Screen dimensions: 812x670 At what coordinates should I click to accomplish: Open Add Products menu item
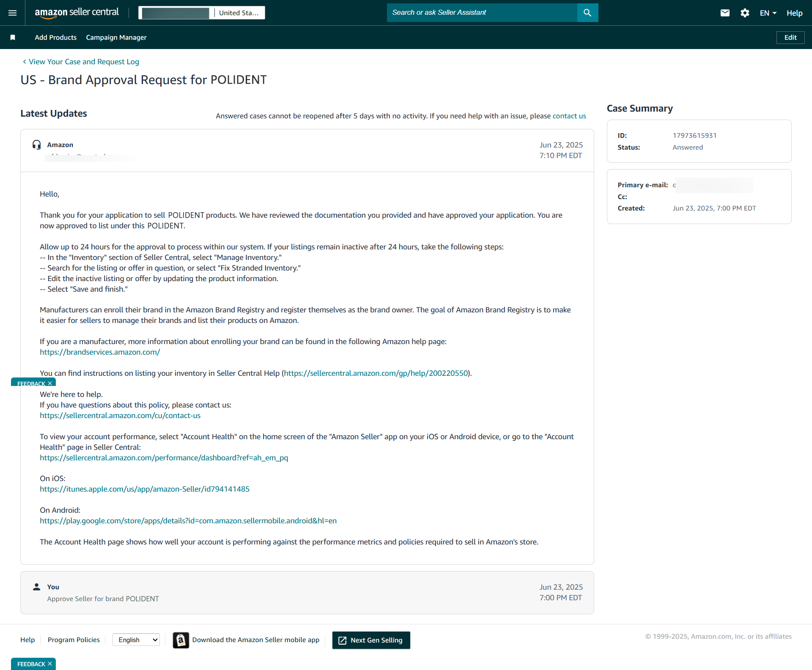[56, 38]
